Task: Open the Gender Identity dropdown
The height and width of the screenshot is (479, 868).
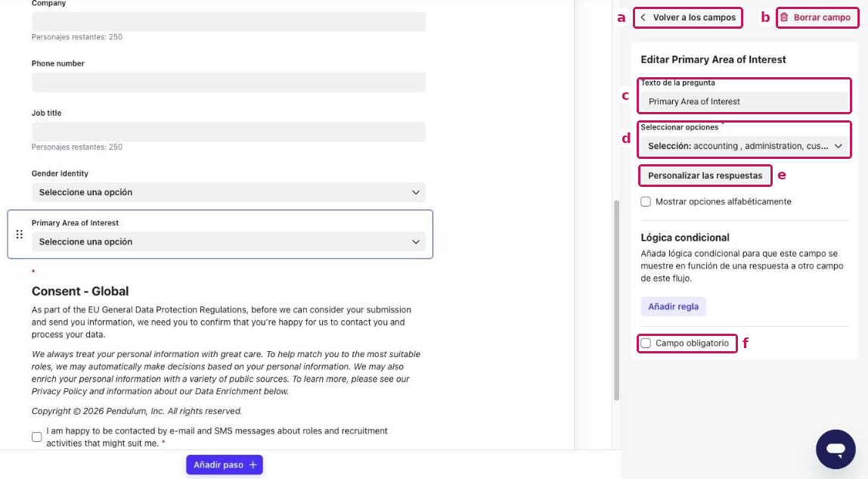Action: coord(228,192)
